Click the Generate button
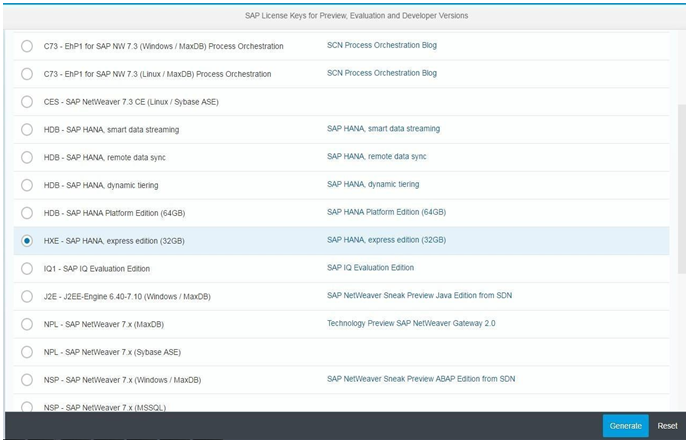Viewport: 690px width, 443px height. coord(625,426)
